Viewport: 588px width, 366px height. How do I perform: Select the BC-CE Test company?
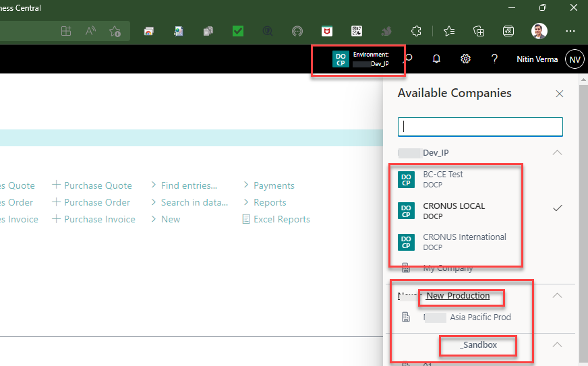click(443, 179)
